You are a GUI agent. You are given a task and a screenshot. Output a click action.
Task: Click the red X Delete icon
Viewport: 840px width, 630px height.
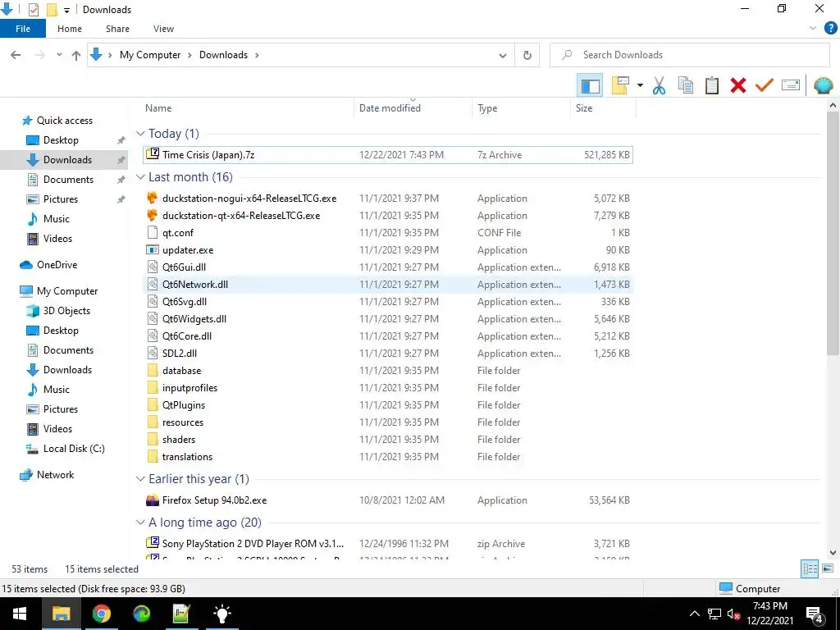[738, 85]
